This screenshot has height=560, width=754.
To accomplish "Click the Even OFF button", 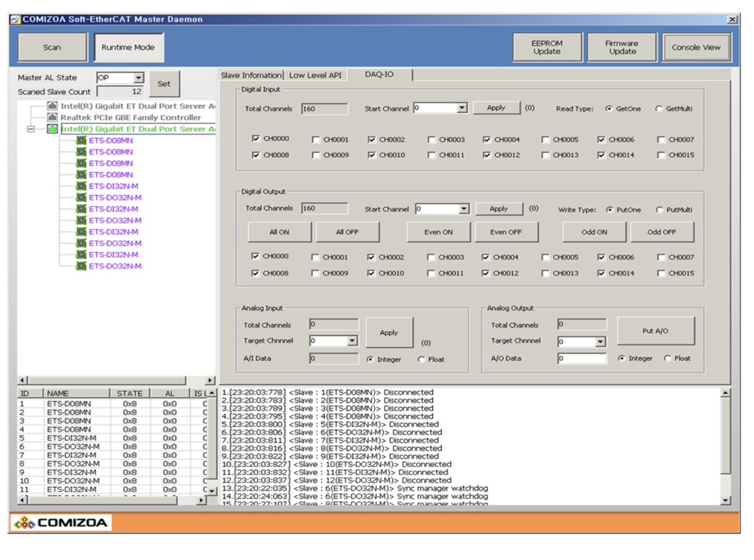I will 506,232.
